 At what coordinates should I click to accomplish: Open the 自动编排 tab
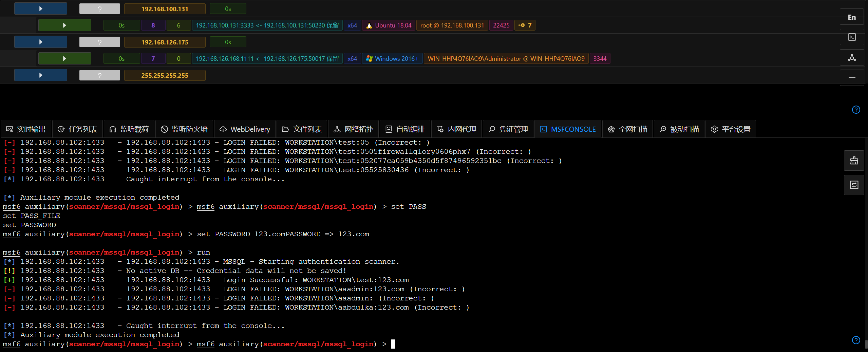(x=405, y=129)
